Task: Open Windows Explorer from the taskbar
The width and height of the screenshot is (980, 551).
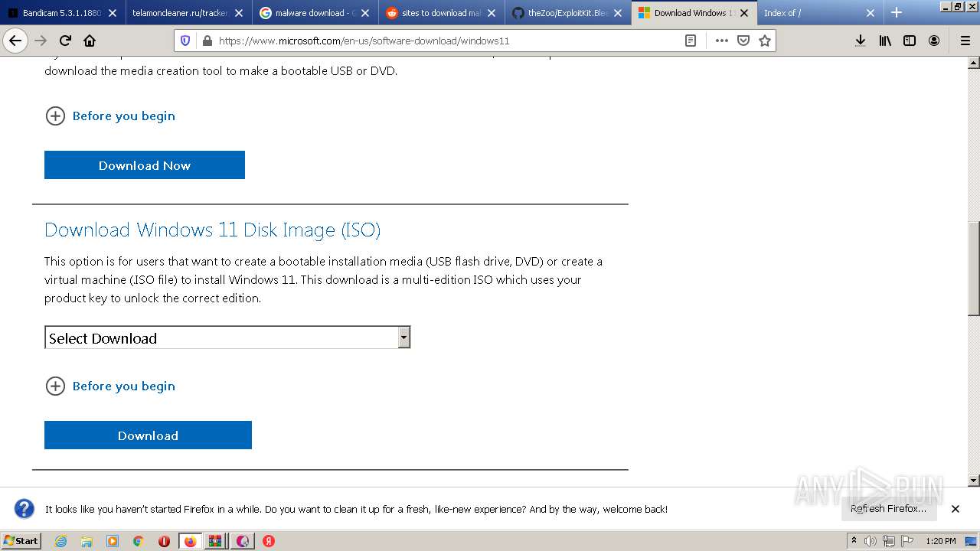Action: [87, 541]
